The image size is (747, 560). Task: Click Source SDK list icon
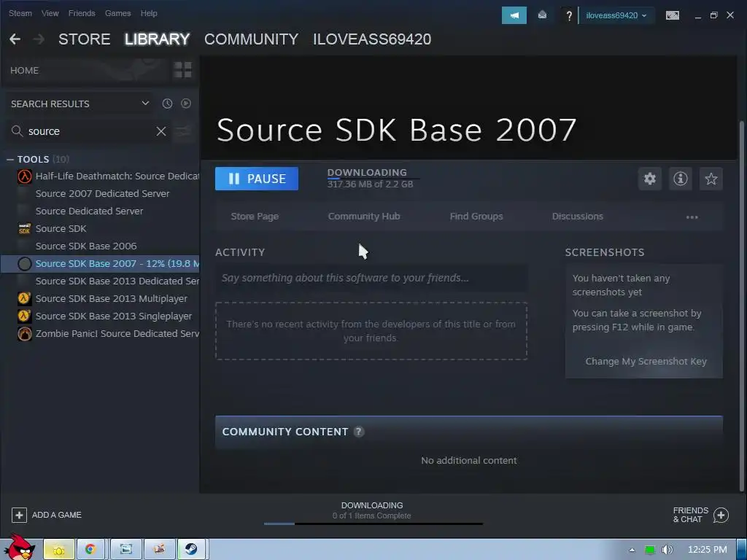coord(24,228)
